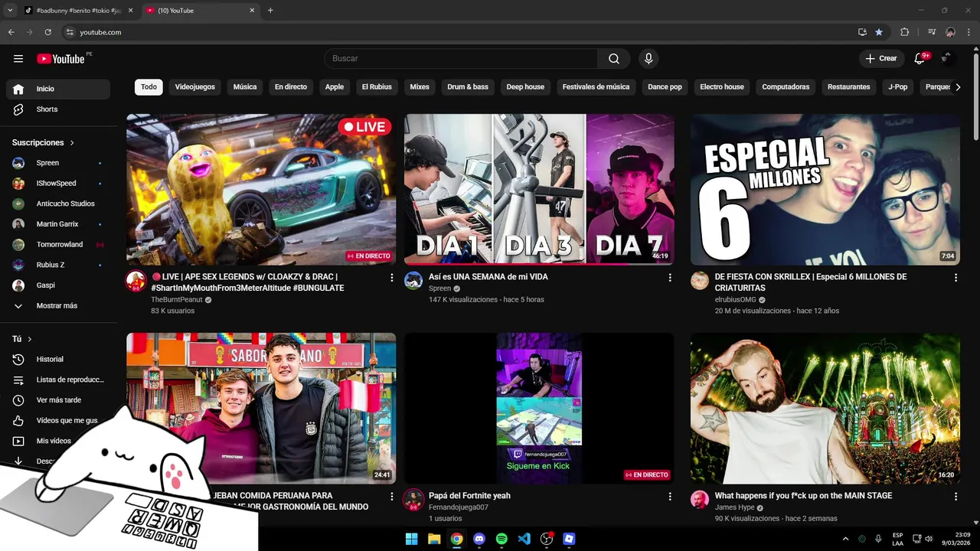
Task: Select the Festivales de música chip
Action: (x=596, y=87)
